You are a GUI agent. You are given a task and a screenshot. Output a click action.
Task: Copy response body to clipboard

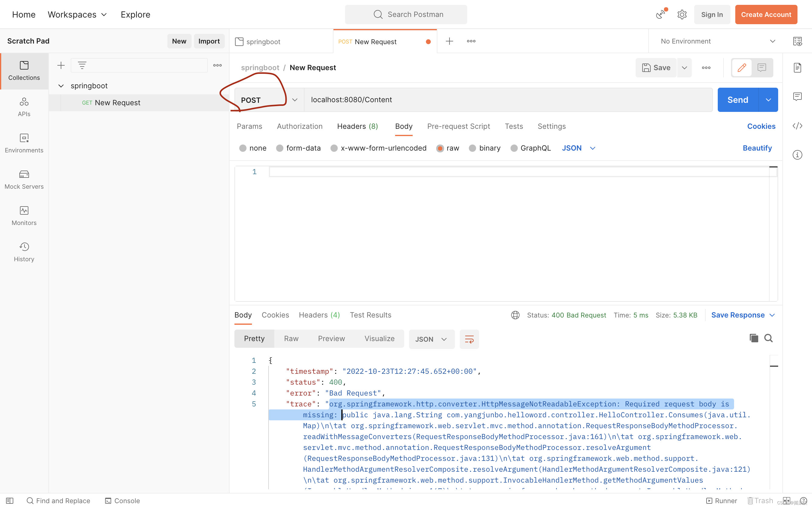pos(754,338)
